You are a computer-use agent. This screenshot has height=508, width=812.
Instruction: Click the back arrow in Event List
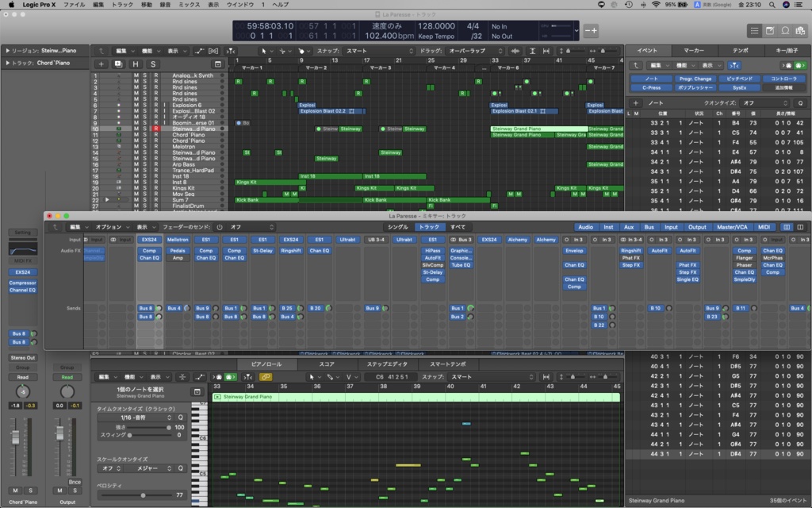click(x=636, y=65)
